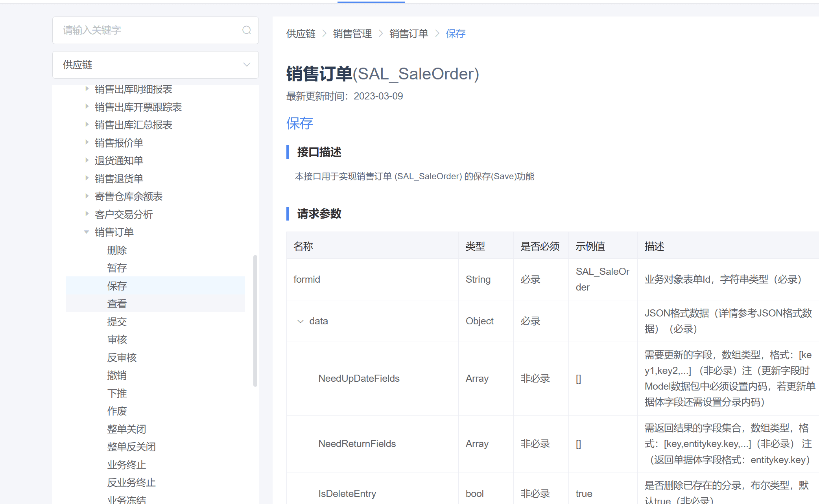Screen dimensions: 819x504
Task: Open 销售退货单 in the sidebar
Action: tap(119, 178)
